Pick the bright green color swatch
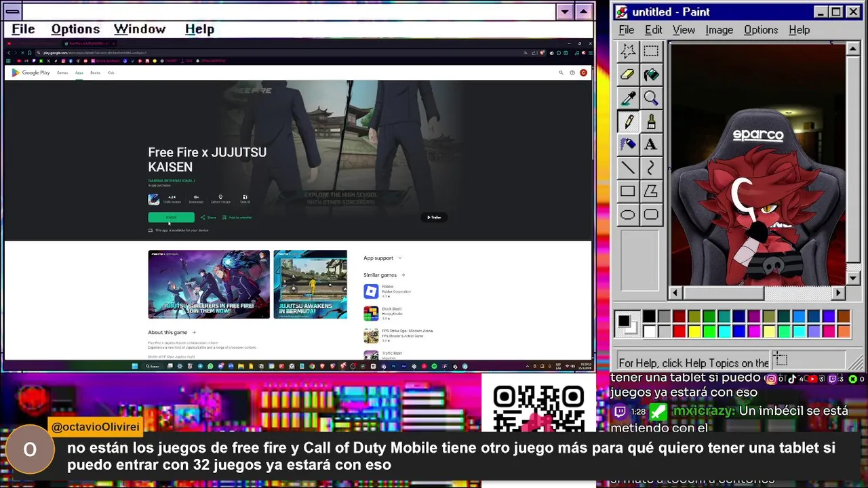The height and width of the screenshot is (488, 868). tap(709, 331)
